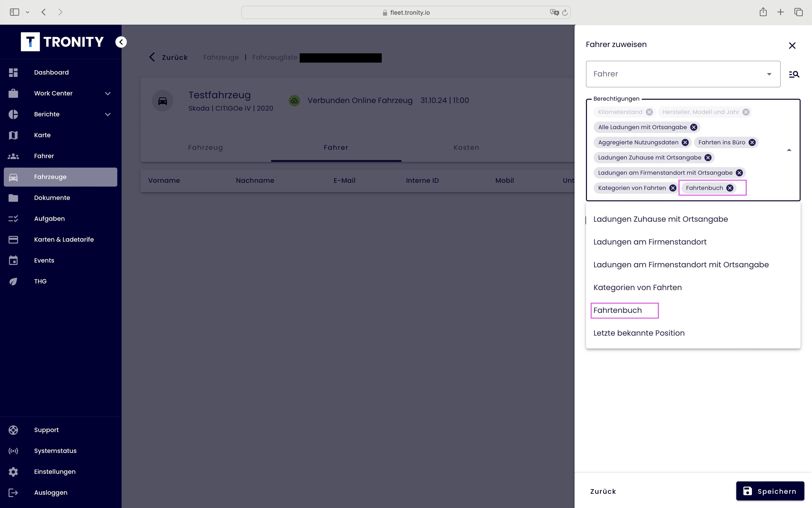Go to Karten & Ladetarife
The height and width of the screenshot is (508, 812).
click(x=64, y=240)
